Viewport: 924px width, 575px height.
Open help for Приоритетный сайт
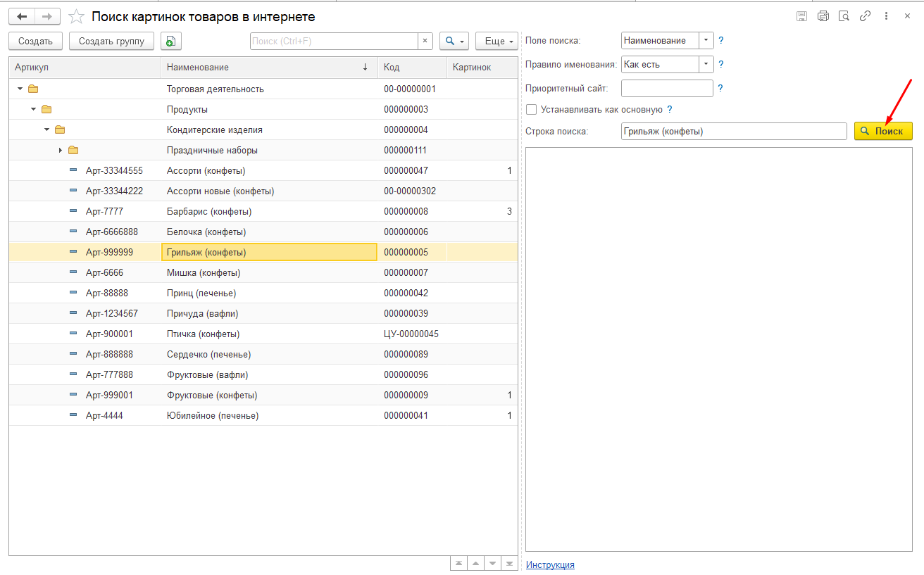click(720, 88)
